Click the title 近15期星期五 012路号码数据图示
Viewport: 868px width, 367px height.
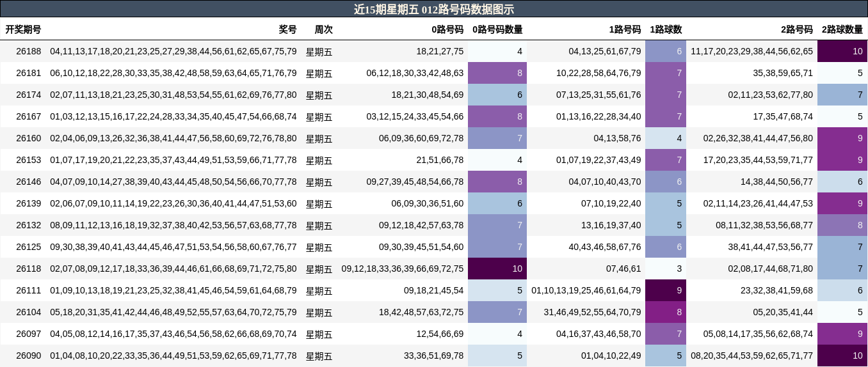coord(434,9)
